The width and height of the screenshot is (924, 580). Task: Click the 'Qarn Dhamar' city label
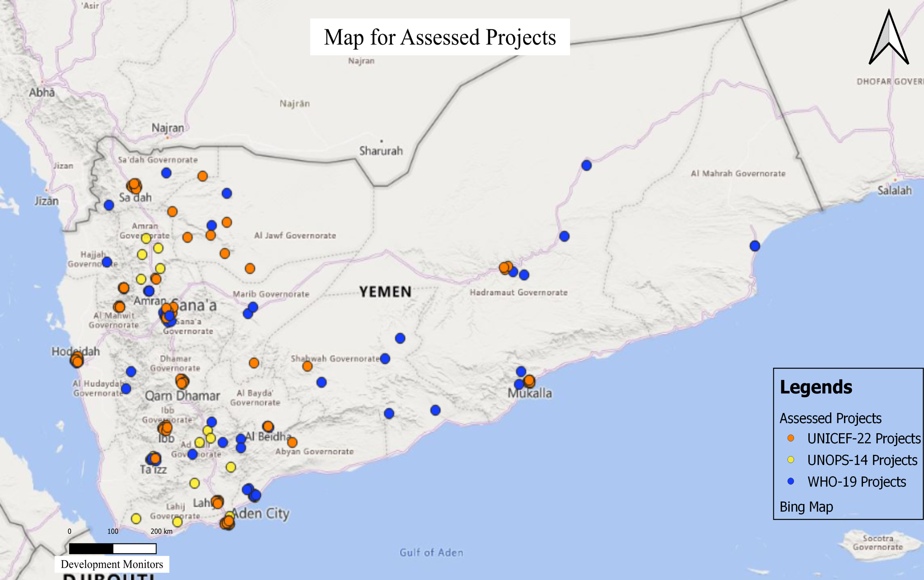point(182,396)
